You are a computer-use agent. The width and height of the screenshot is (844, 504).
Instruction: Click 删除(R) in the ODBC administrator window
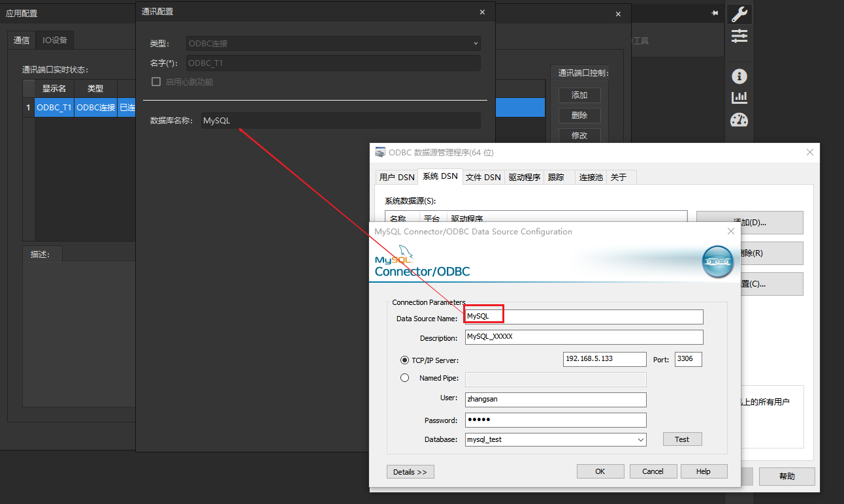pyautogui.click(x=771, y=253)
